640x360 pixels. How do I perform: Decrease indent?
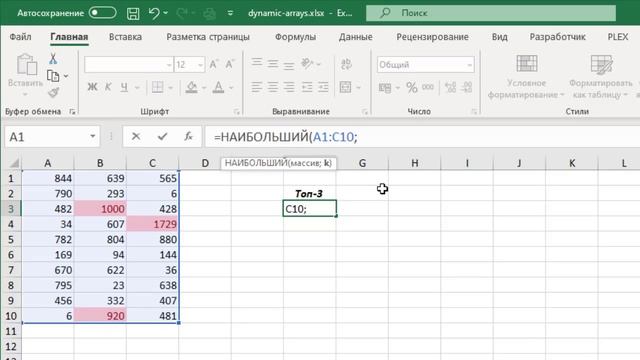point(307,87)
